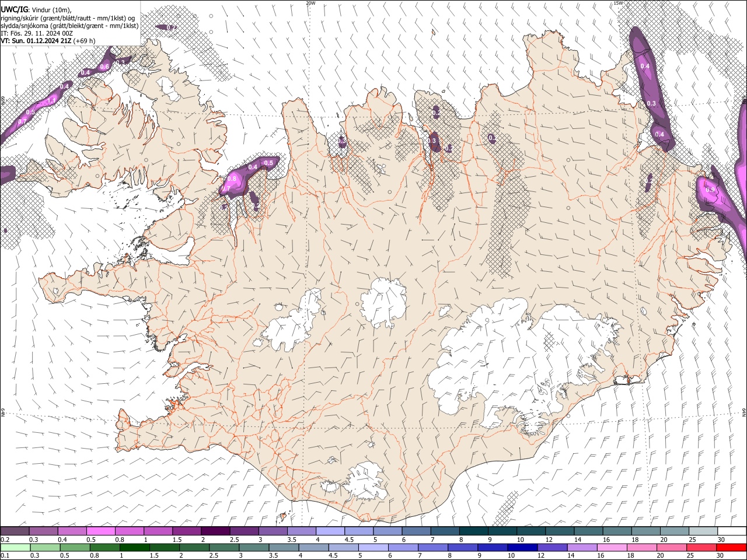Select upper scale pale grey swatch between 25 and 30
747x560 pixels.
[x=703, y=531]
